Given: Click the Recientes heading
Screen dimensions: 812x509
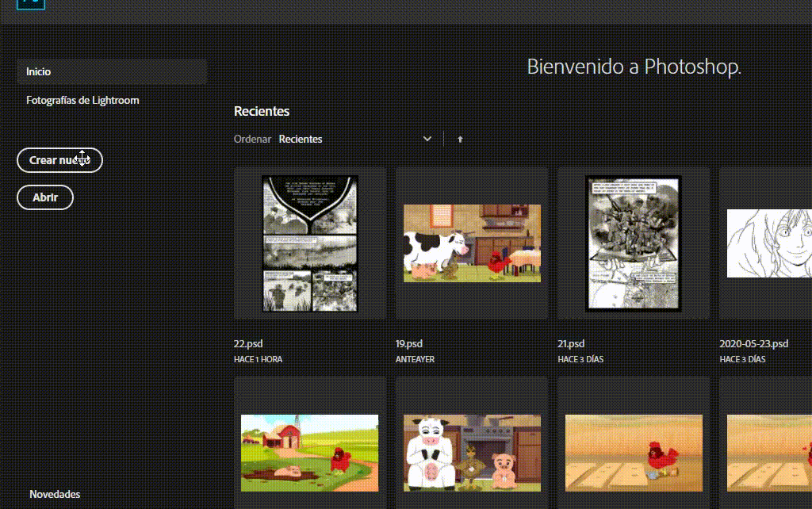Looking at the screenshot, I should point(262,111).
